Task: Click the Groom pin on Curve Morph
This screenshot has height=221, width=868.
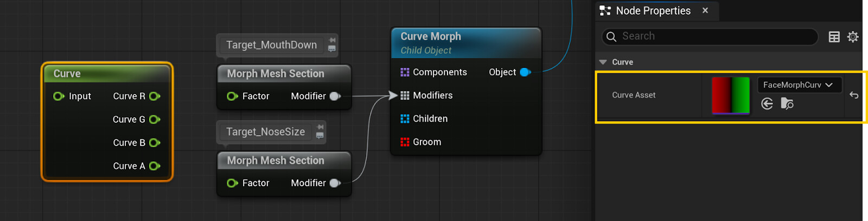Action: click(405, 142)
